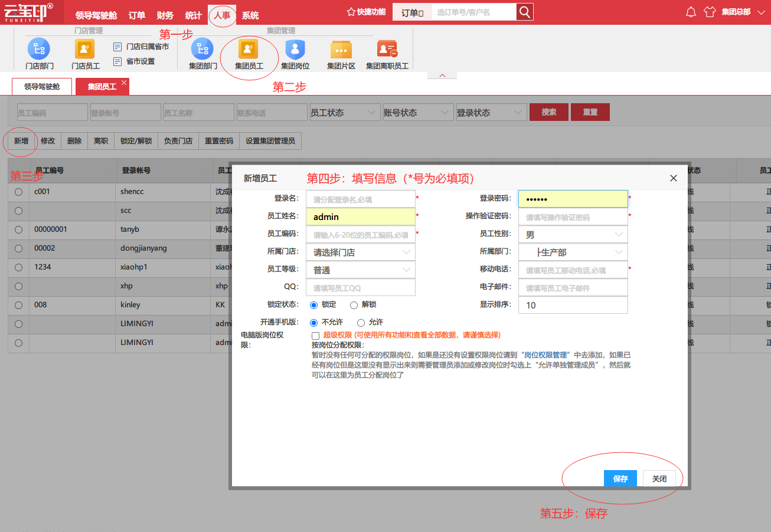
Task: Open the 门店部门 icon
Action: [39, 48]
